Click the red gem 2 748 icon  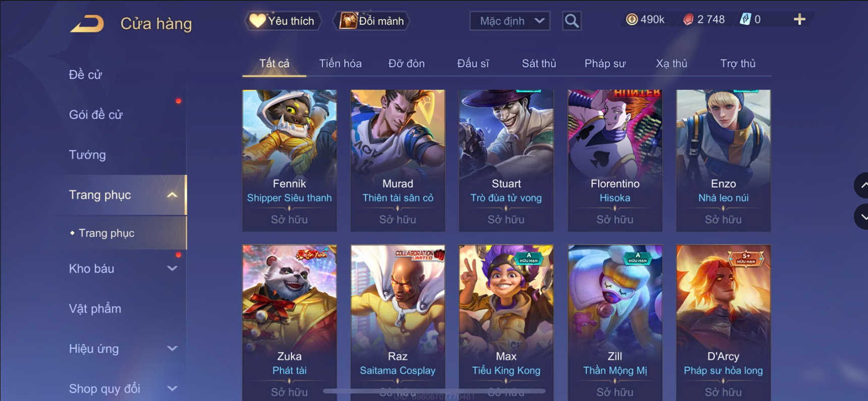click(x=688, y=20)
